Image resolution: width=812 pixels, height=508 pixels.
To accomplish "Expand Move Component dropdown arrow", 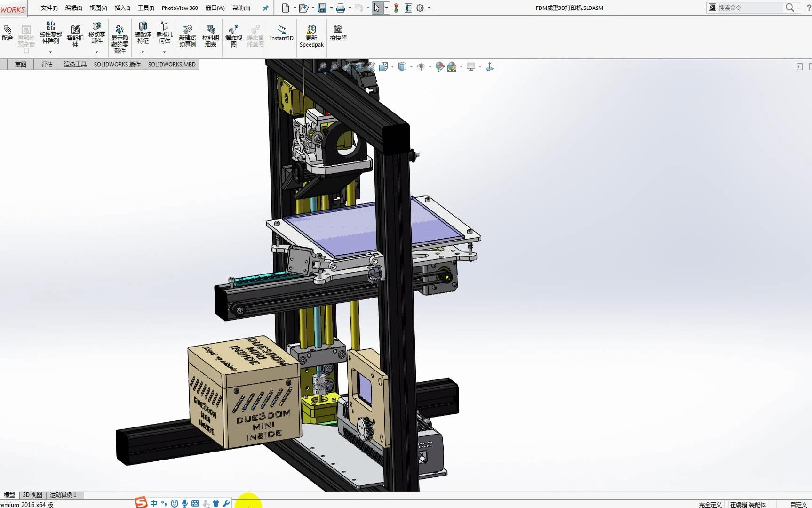I will [96, 52].
